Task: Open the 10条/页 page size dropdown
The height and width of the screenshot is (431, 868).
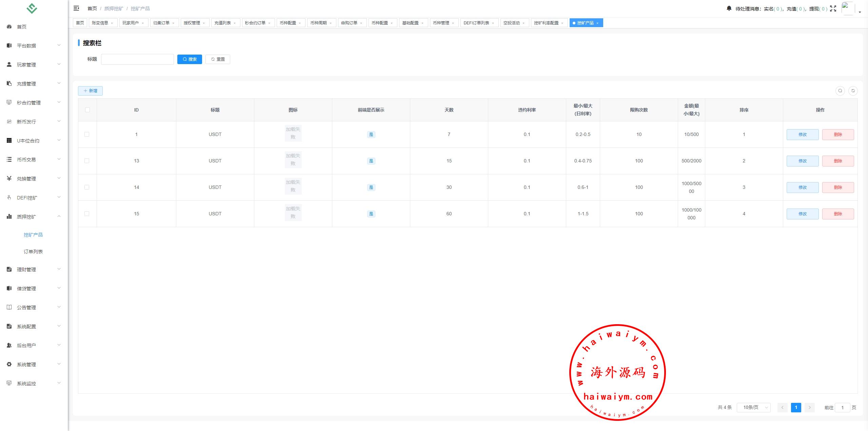Action: pyautogui.click(x=753, y=407)
